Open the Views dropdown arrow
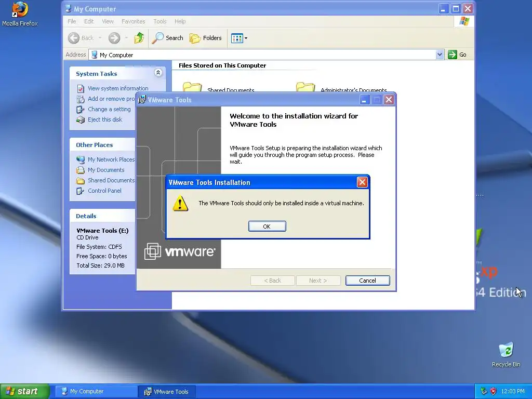Screen dimensions: 532x399 246,38
